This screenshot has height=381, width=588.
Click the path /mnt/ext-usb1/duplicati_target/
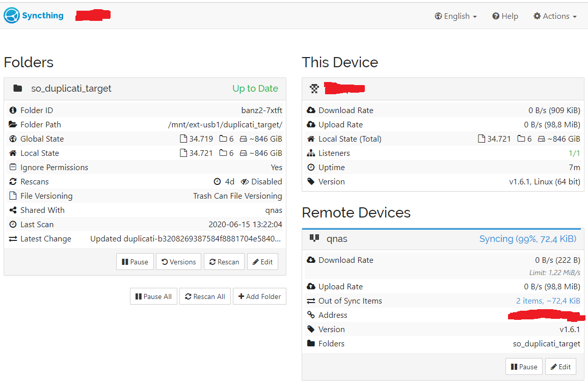(x=225, y=124)
